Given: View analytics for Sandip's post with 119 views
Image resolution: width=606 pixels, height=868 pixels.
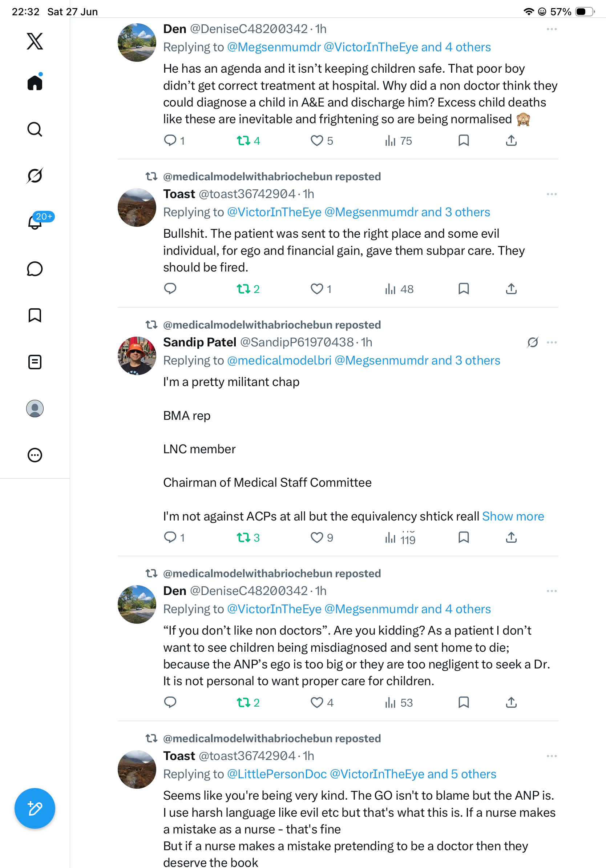Looking at the screenshot, I should pyautogui.click(x=400, y=537).
